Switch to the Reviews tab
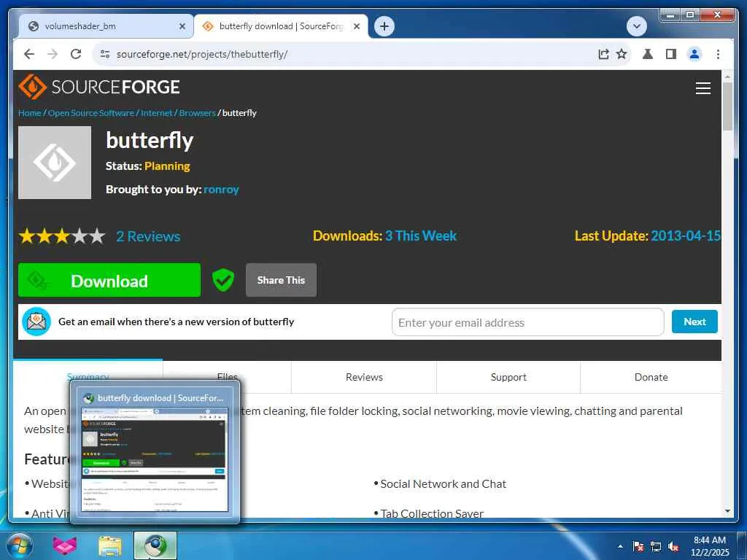Viewport: 747px width, 560px height. (x=364, y=377)
